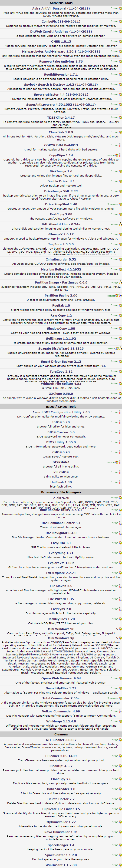This screenshot has width=122, height=868.
Task: Click the Windows icon in the CloneDisk row
Action: pyautogui.click(x=120, y=132)
